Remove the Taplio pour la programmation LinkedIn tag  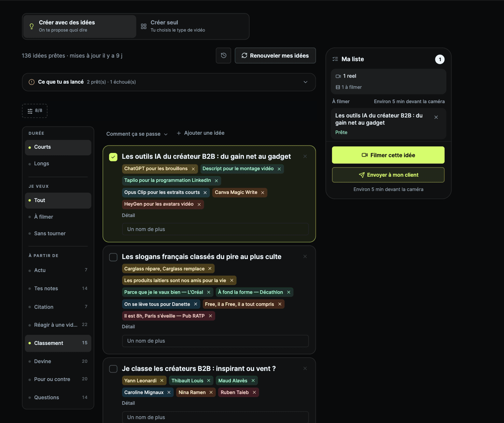coord(216,181)
